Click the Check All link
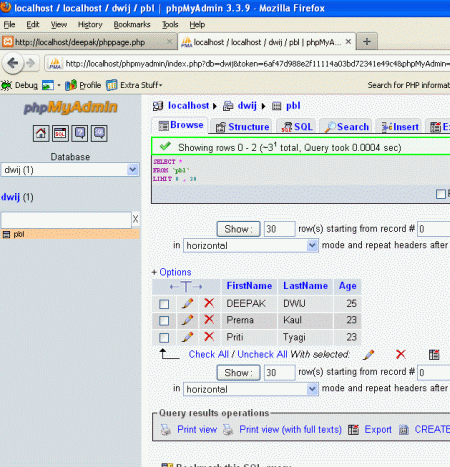The image size is (450, 467). tap(209, 354)
